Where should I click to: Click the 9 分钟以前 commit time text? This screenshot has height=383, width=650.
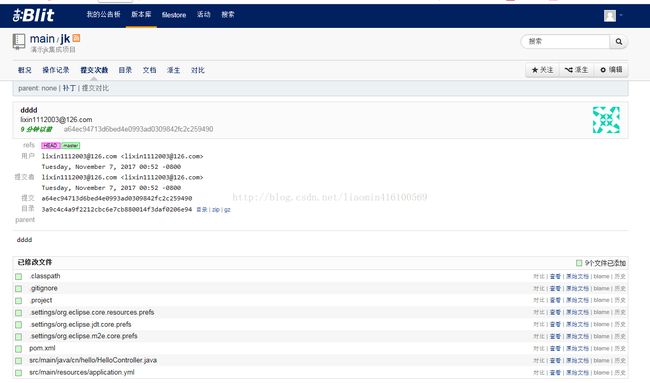[x=36, y=129]
